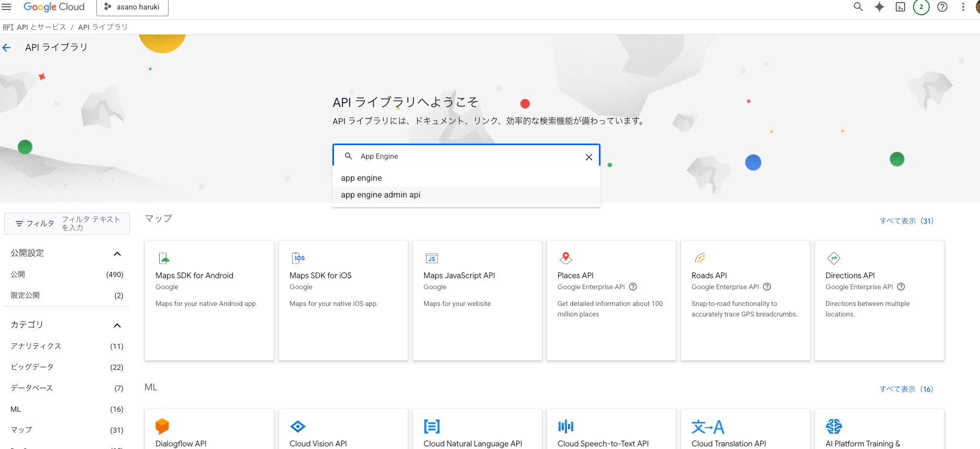The width and height of the screenshot is (980, 449).
Task: Click the magnifier icon in API search box
Action: 348,156
